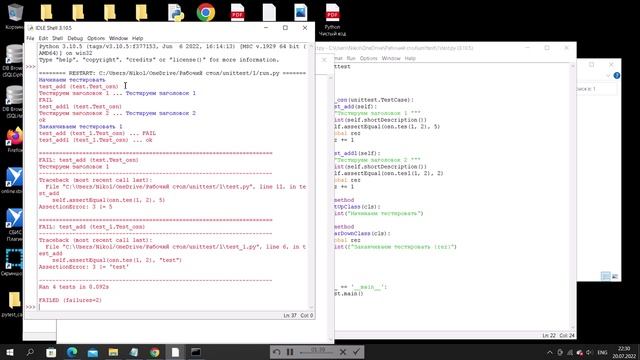
Task: Open the clock and date flyout
Action: point(624,352)
